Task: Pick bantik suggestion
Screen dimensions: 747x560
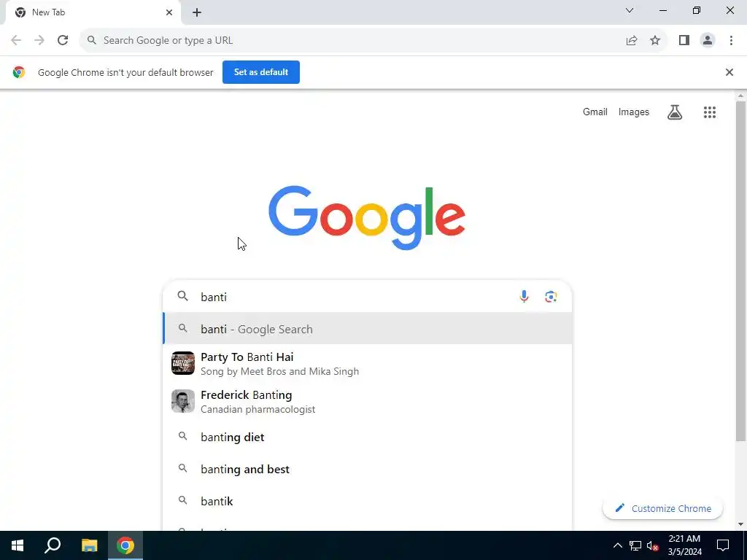Action: [x=368, y=501]
